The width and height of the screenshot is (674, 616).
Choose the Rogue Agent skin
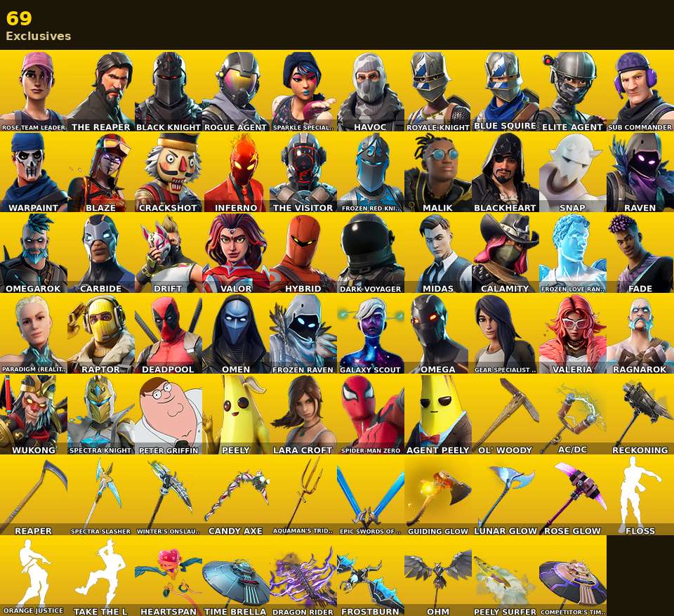point(236,91)
